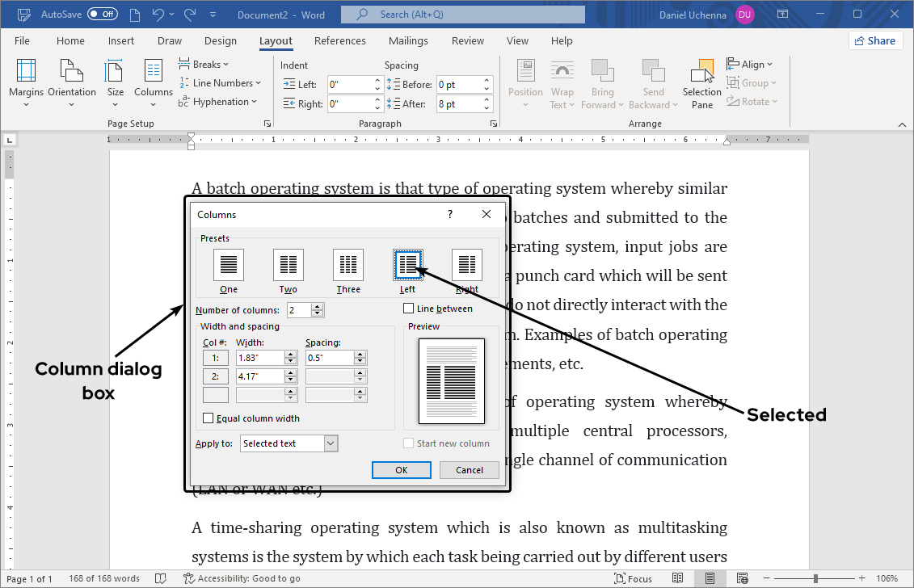914x588 pixels.
Task: Open the Selection Pane
Action: [x=701, y=83]
